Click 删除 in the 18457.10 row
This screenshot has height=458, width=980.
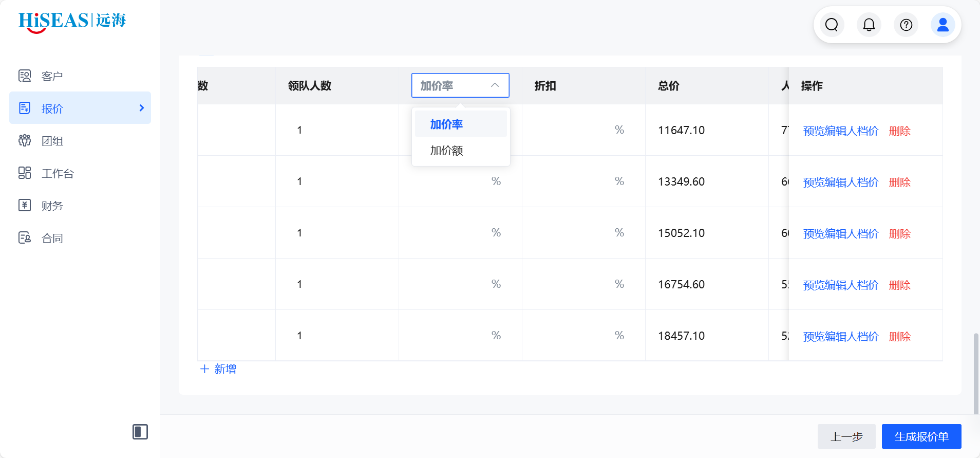point(900,336)
